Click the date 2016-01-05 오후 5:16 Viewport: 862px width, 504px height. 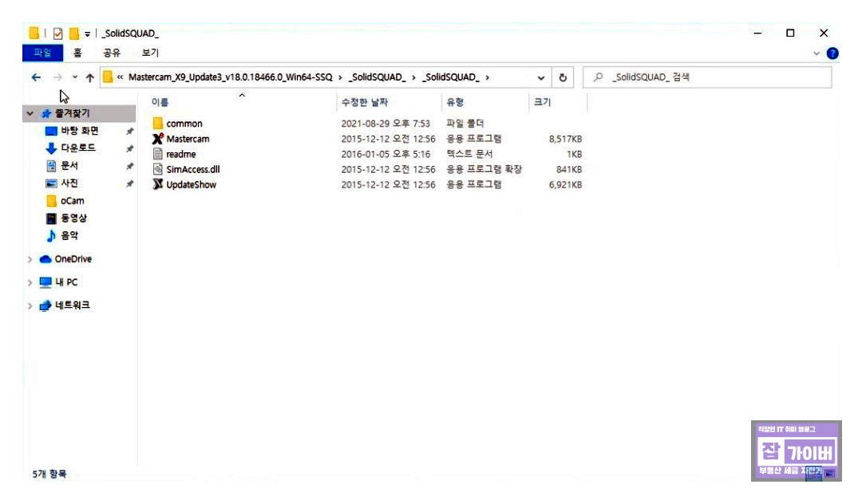click(386, 154)
